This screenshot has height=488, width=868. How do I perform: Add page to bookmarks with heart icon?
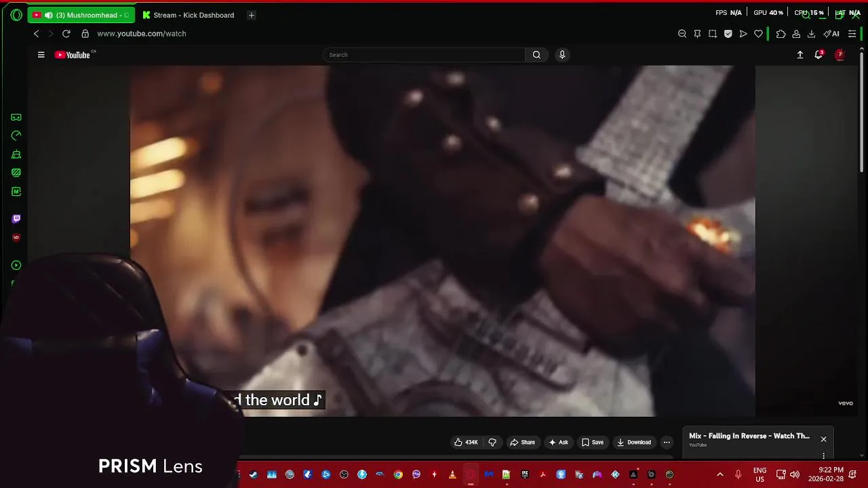tap(759, 34)
